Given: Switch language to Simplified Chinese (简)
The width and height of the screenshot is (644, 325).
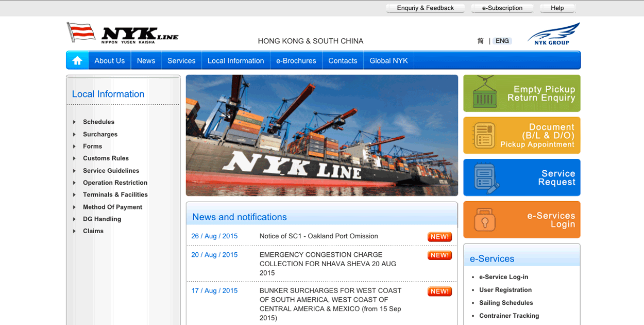Looking at the screenshot, I should 480,41.
